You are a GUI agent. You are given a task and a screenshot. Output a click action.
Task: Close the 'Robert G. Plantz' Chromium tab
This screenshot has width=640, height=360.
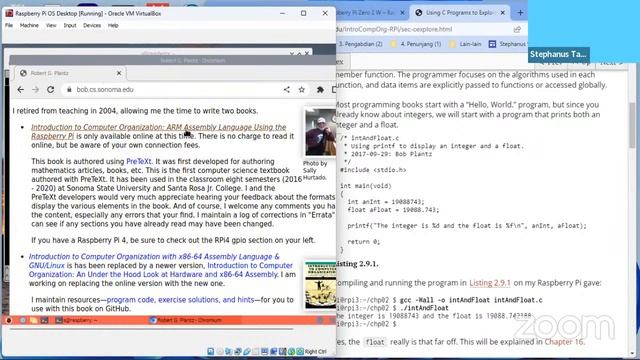pyautogui.click(x=119, y=73)
